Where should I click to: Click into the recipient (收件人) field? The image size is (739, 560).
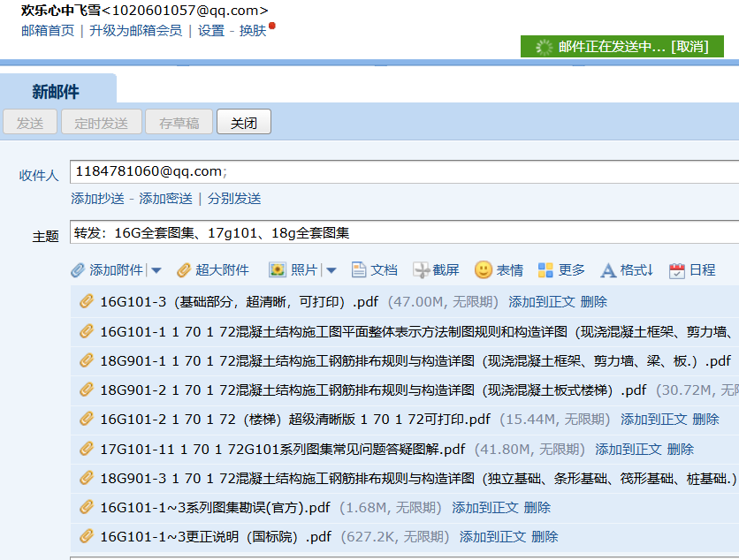point(404,171)
